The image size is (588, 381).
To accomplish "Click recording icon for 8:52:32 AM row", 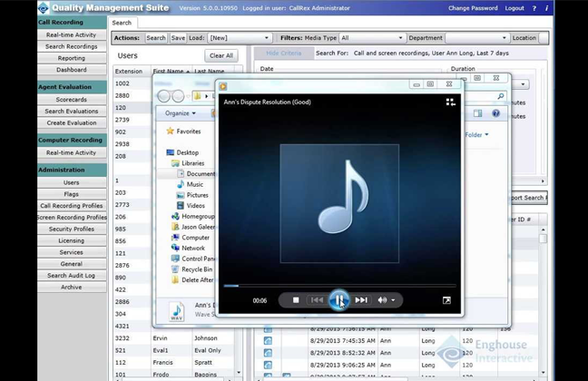I will [268, 353].
